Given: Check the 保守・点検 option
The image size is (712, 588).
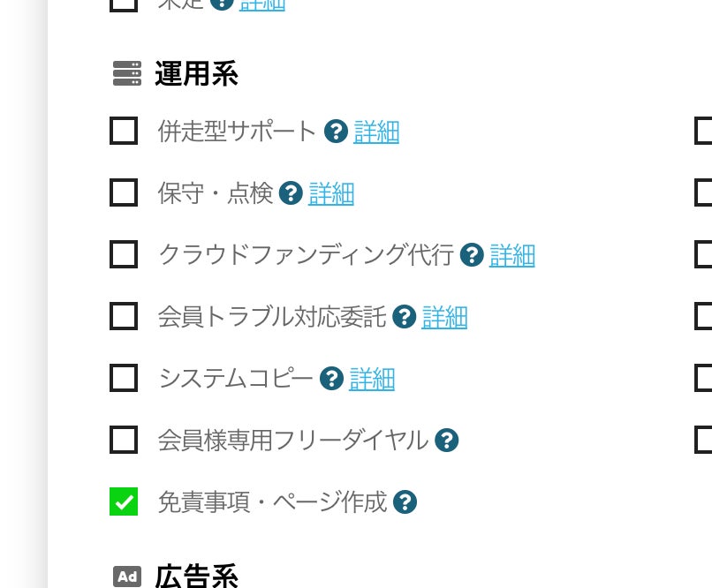Looking at the screenshot, I should [x=124, y=192].
